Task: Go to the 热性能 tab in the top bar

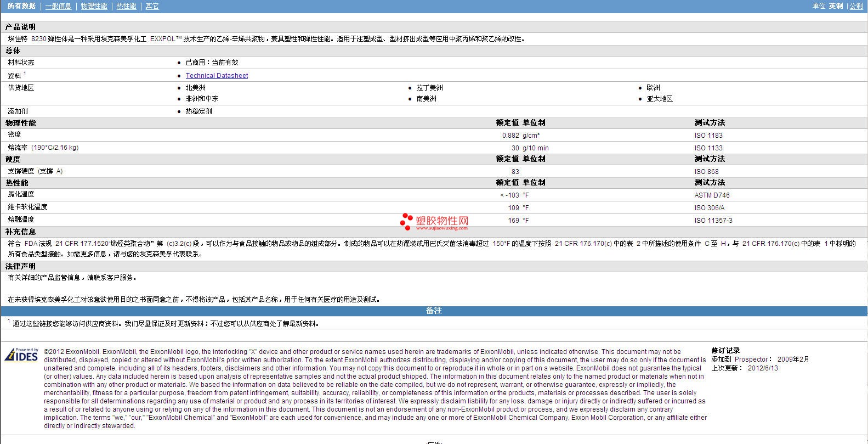Action: click(126, 6)
